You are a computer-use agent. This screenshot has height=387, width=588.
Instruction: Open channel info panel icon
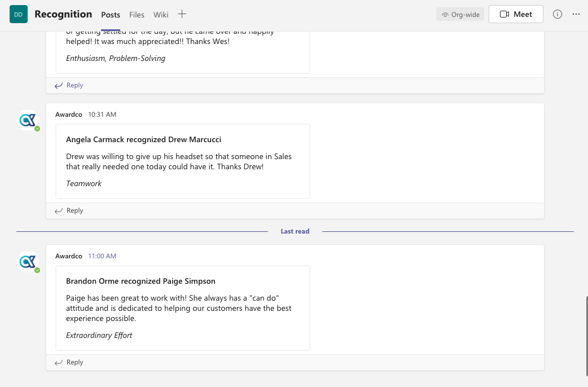coord(558,15)
